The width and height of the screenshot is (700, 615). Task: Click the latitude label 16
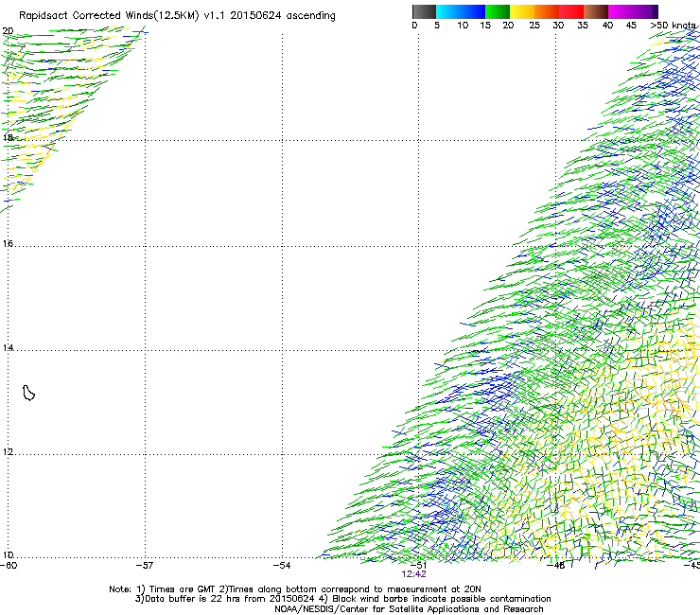click(x=8, y=243)
